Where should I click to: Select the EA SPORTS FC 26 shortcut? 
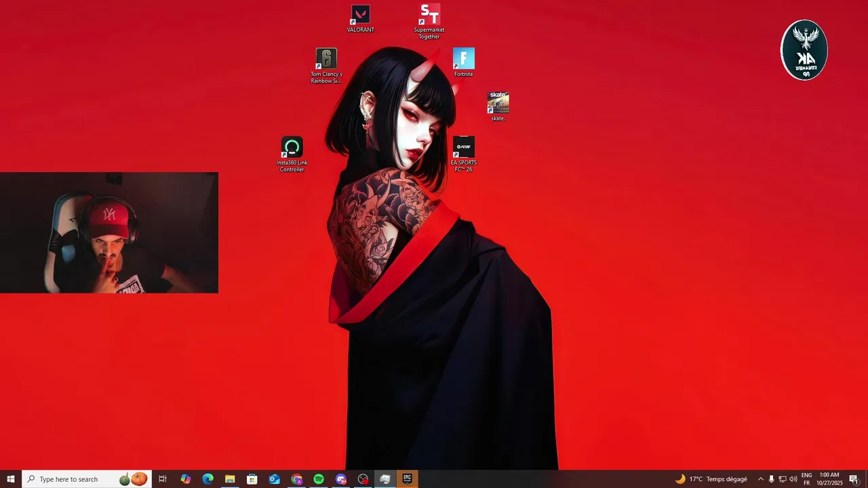click(464, 154)
